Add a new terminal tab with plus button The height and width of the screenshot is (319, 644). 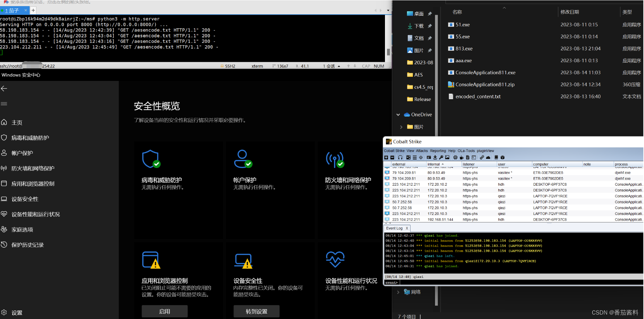pos(33,11)
